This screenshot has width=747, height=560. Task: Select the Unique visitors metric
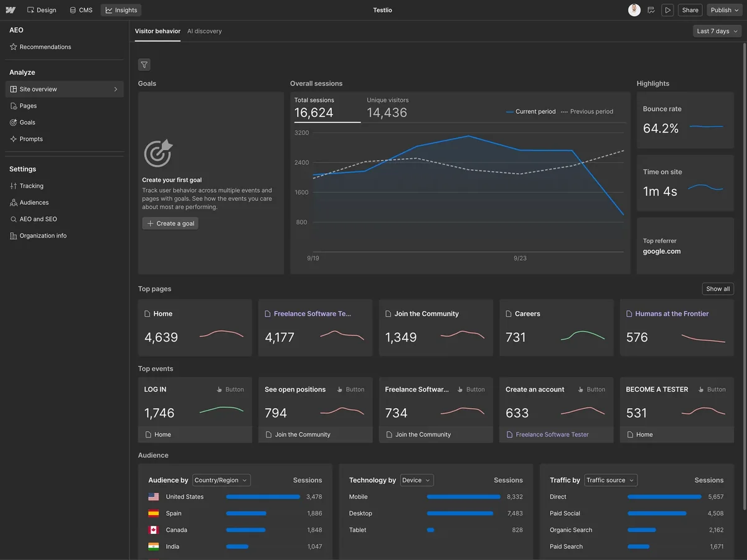(x=387, y=108)
